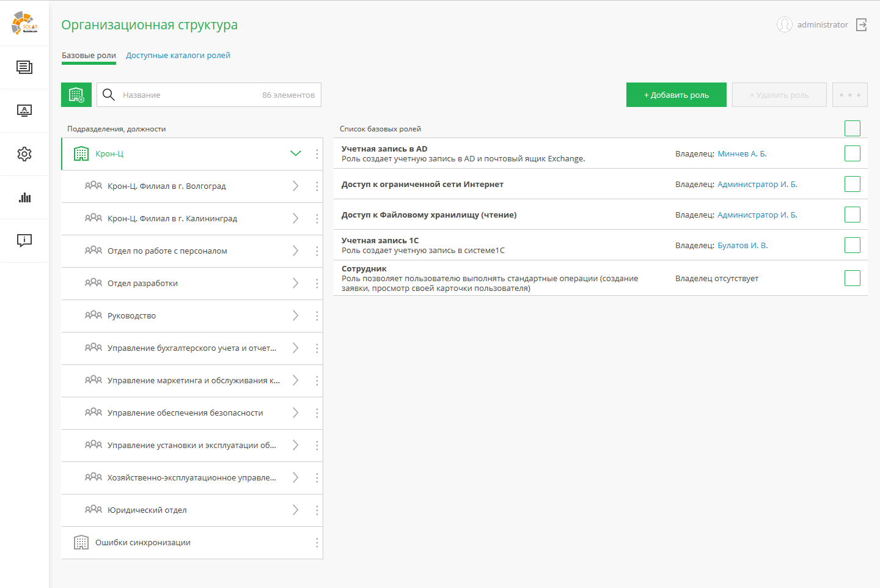Click the logout icon next to administrator
The height and width of the screenshot is (588, 880).
point(862,25)
